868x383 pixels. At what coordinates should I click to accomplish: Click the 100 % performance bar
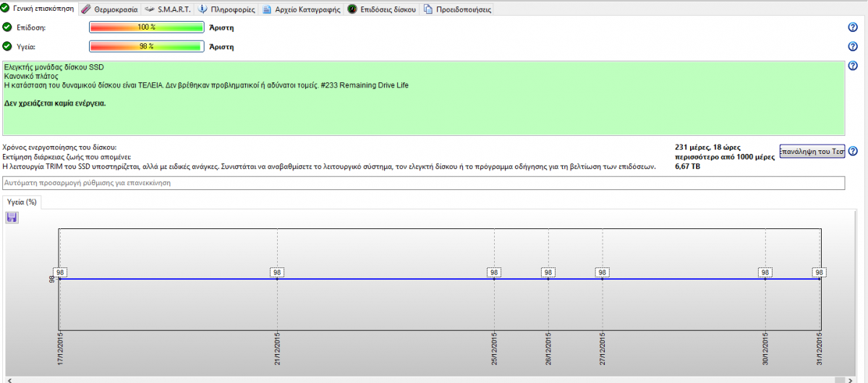tap(146, 27)
